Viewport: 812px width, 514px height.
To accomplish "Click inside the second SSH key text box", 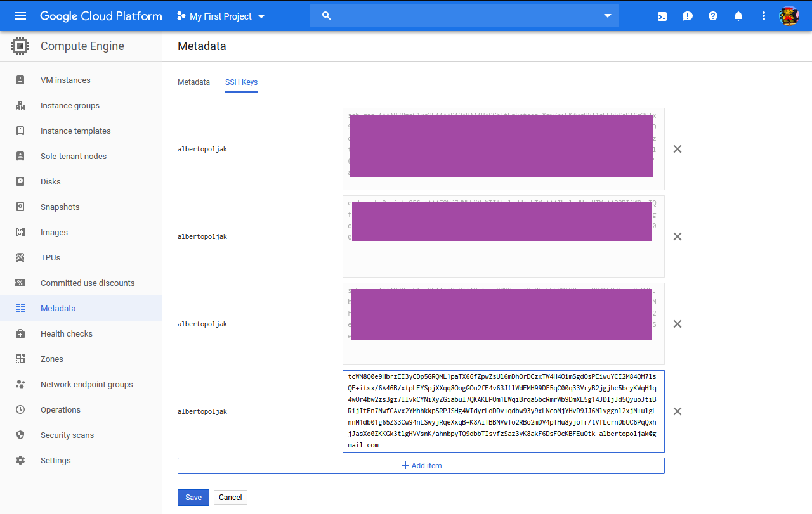I will [x=504, y=236].
